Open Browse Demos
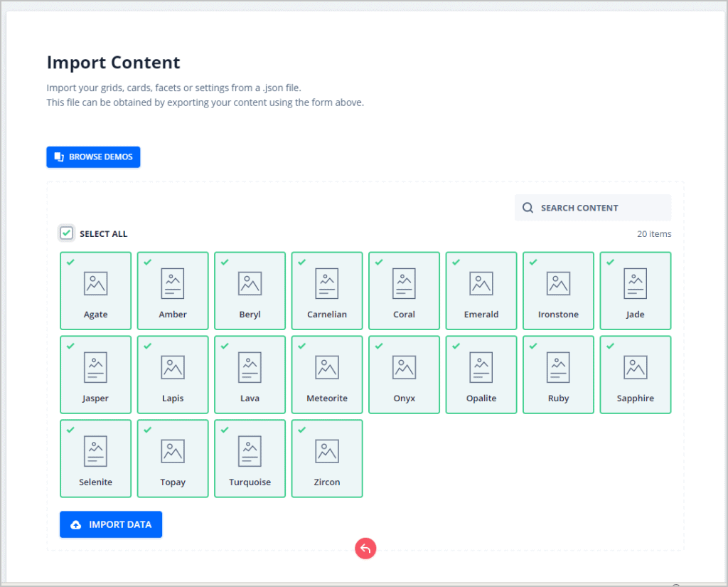 click(x=93, y=157)
